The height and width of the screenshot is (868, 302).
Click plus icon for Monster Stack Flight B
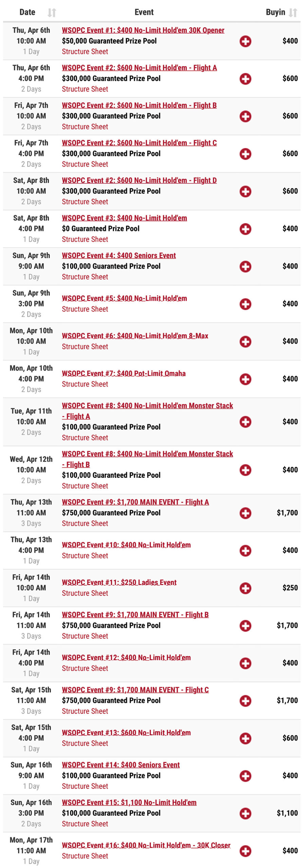click(x=245, y=470)
